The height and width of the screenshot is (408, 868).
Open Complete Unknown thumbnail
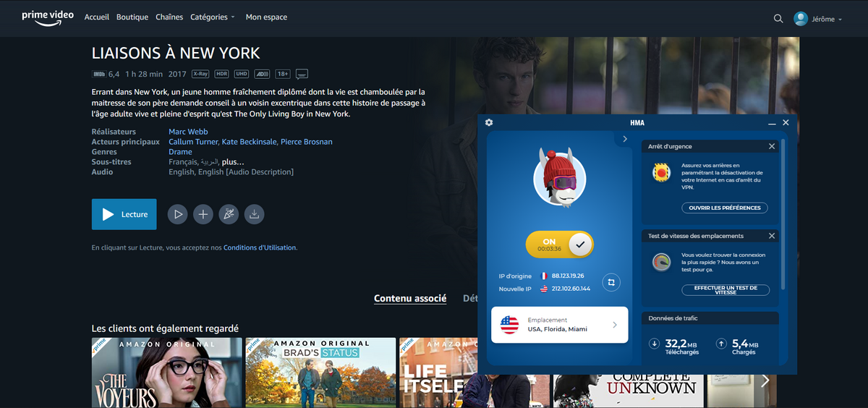(x=628, y=391)
